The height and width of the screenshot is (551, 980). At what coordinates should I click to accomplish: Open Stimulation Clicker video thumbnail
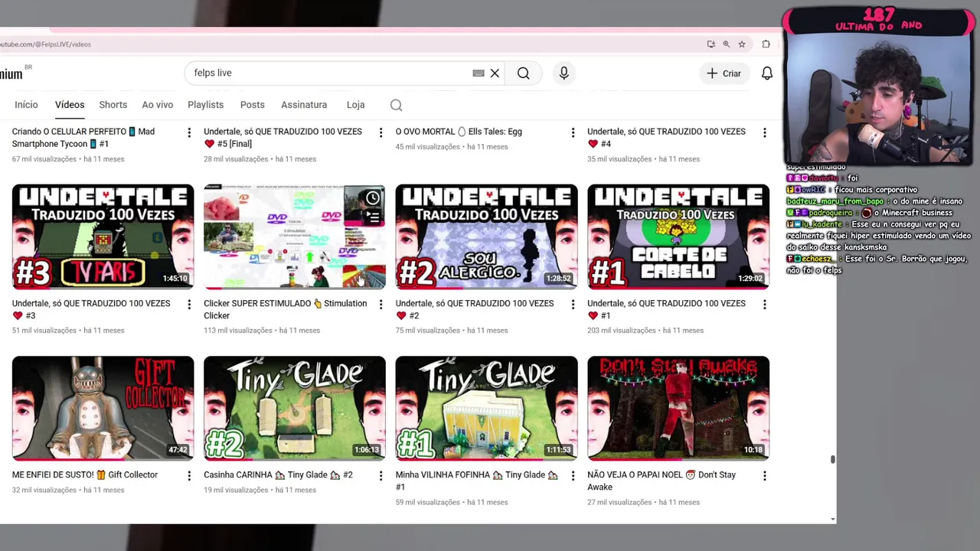(x=295, y=236)
